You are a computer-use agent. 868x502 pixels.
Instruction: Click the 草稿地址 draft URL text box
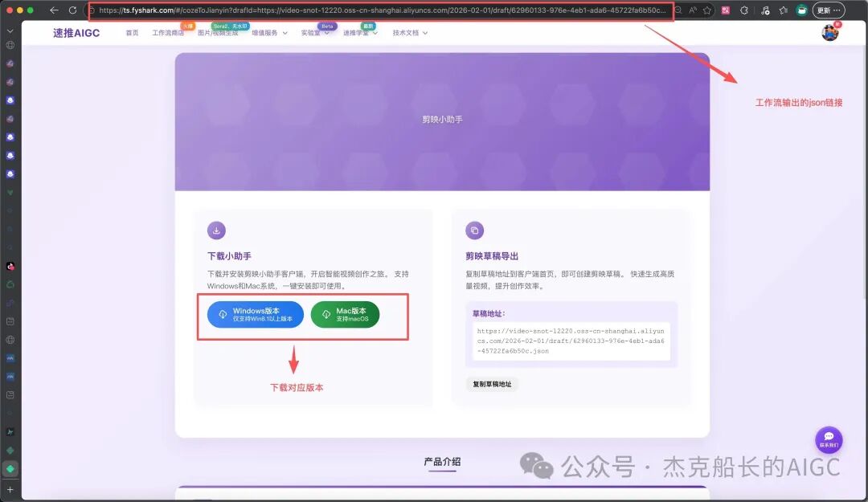(571, 341)
